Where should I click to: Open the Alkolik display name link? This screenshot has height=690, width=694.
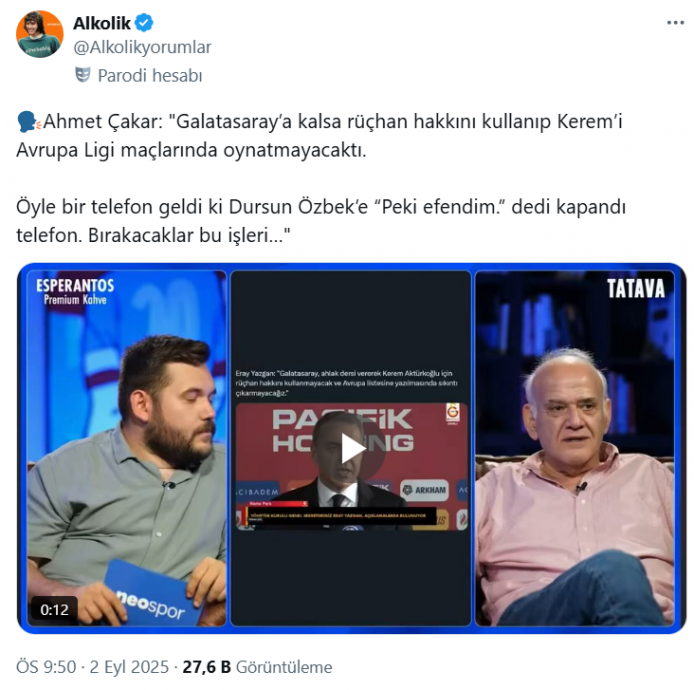coord(102,23)
